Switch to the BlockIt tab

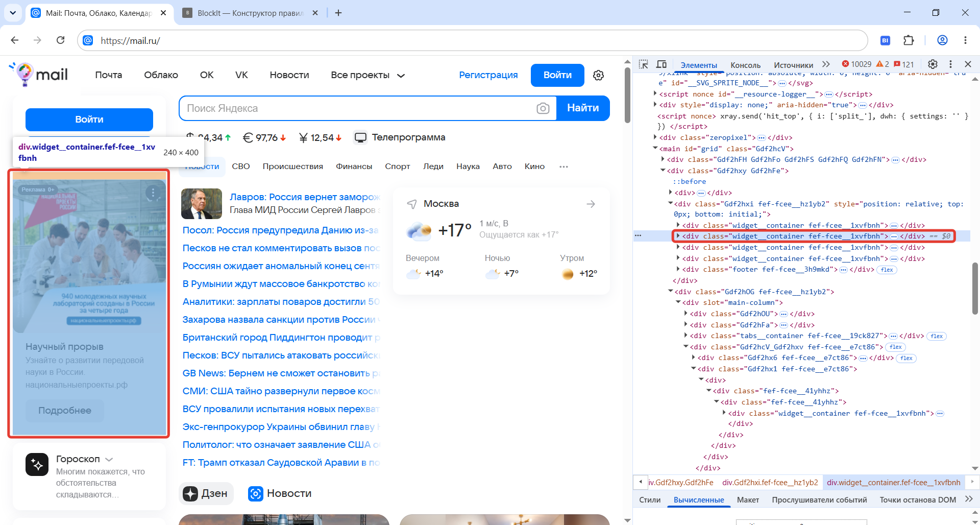(249, 13)
